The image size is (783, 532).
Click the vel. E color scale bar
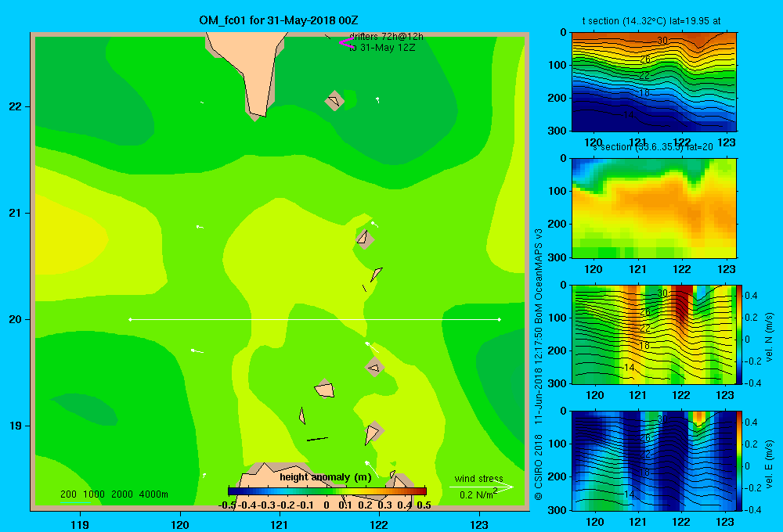(740, 461)
